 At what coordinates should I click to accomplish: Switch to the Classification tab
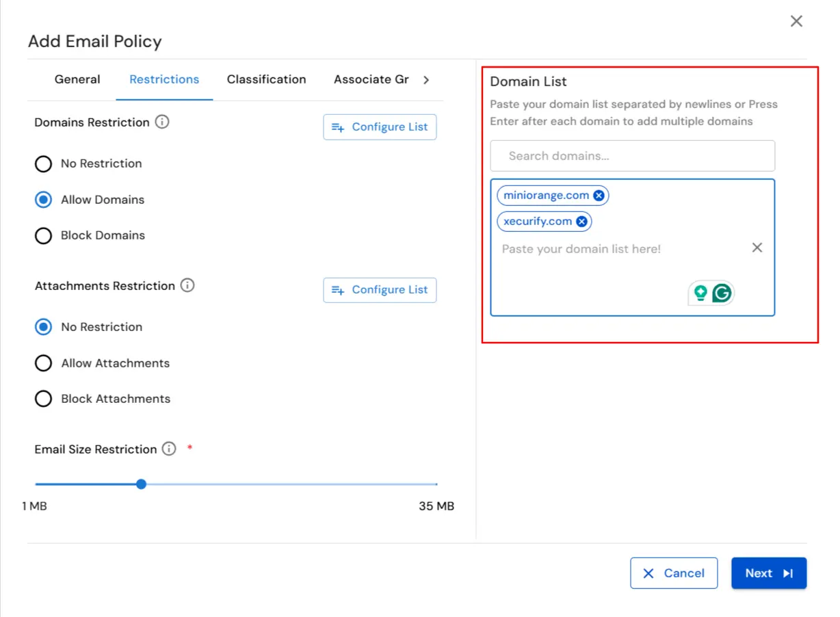[x=266, y=79]
